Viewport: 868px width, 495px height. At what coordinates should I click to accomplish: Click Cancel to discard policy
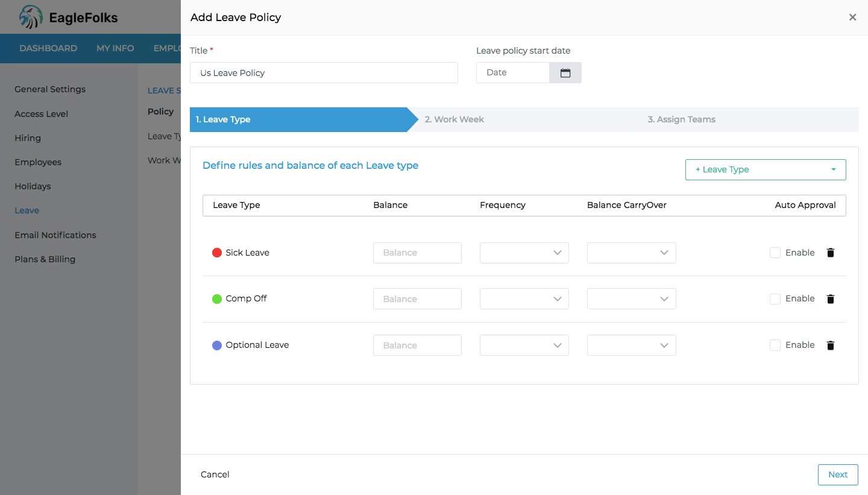215,475
